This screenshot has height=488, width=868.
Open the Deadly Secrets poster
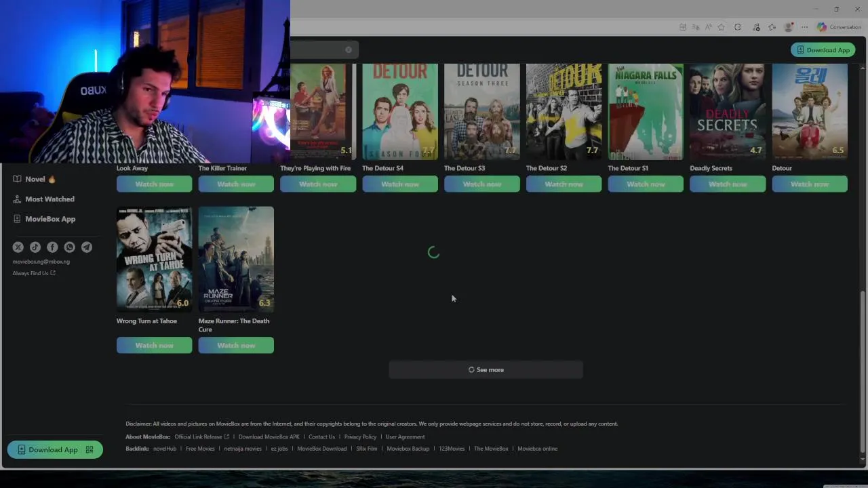[728, 112]
